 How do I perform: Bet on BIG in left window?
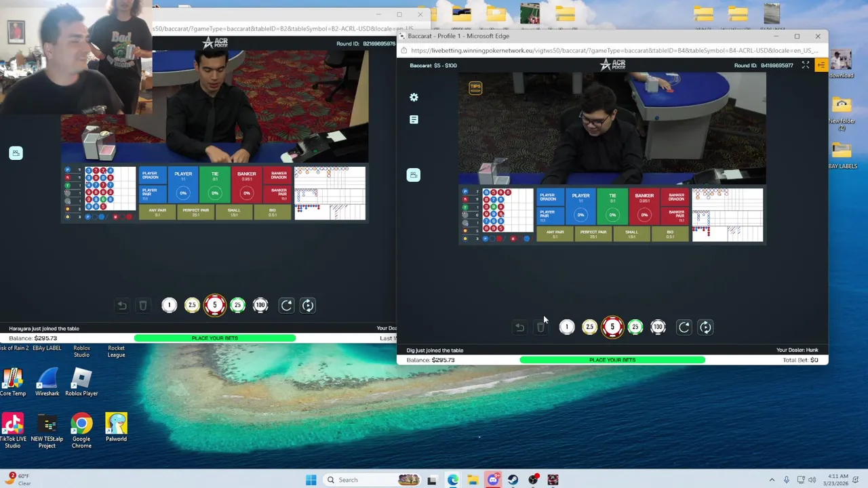[273, 212]
